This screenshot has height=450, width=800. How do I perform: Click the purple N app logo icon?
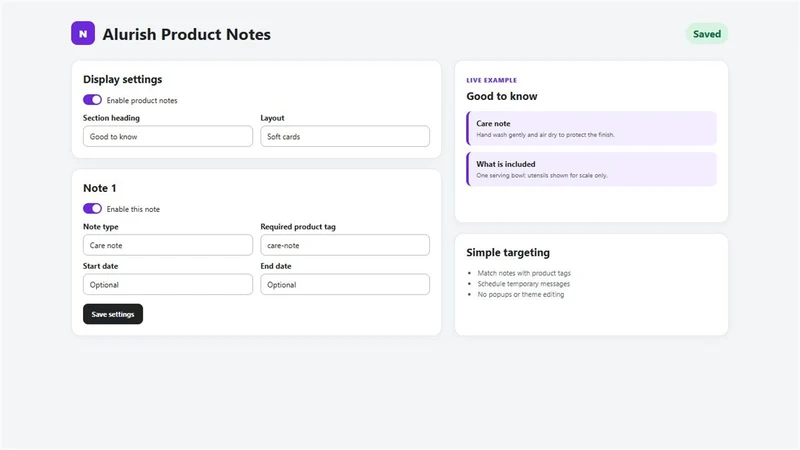83,33
